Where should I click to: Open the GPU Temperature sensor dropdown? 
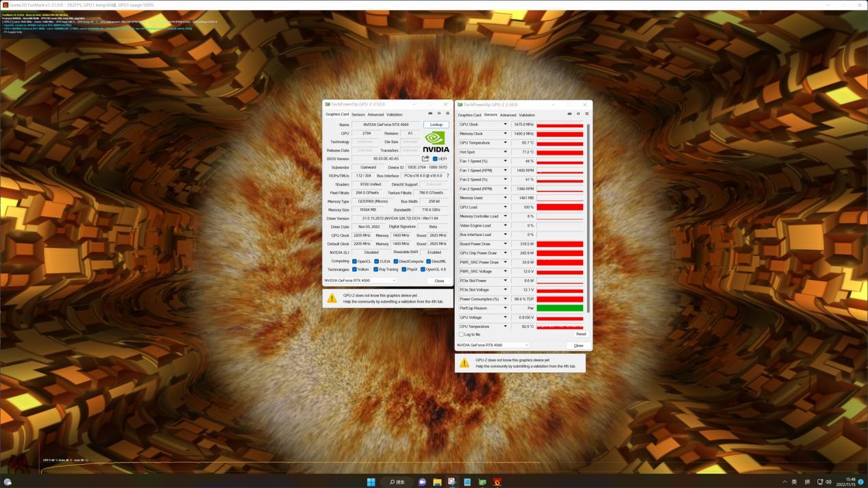pyautogui.click(x=506, y=142)
